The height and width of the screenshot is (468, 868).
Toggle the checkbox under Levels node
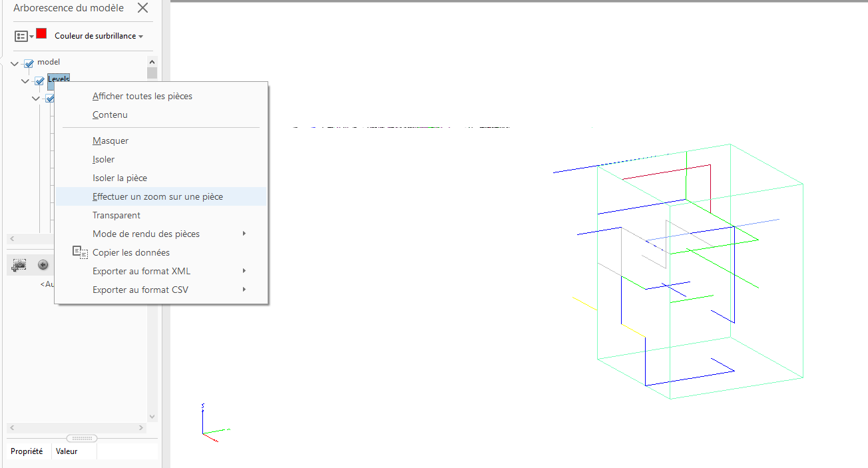pos(49,99)
